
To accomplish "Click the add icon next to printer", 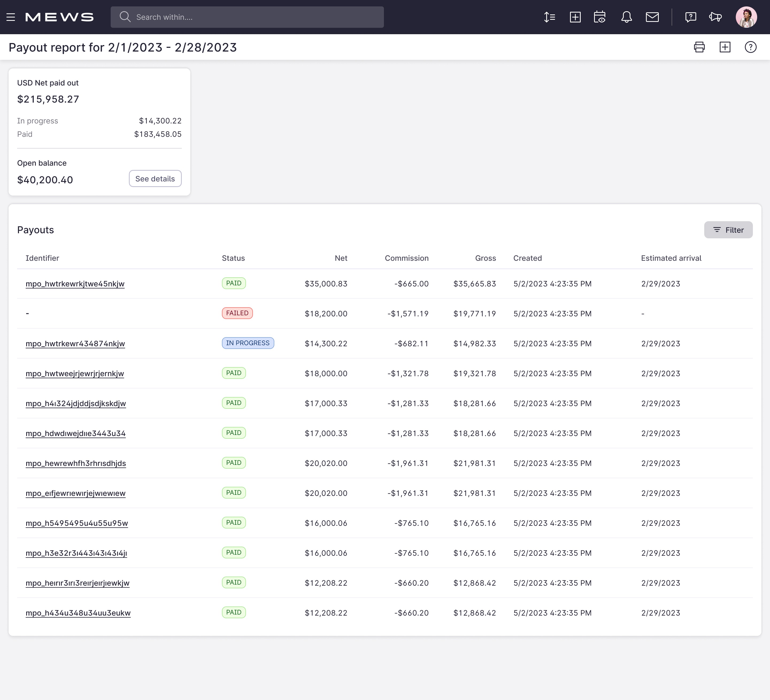I will (725, 47).
